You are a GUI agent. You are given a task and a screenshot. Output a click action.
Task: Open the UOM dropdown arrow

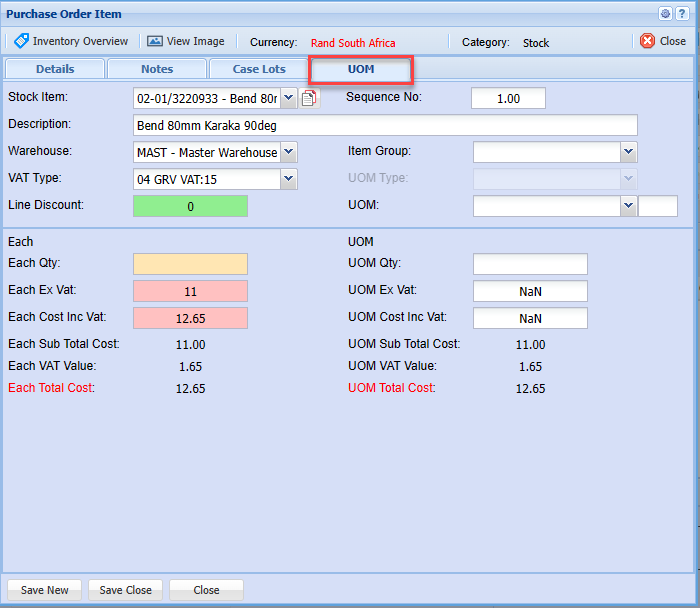click(628, 206)
